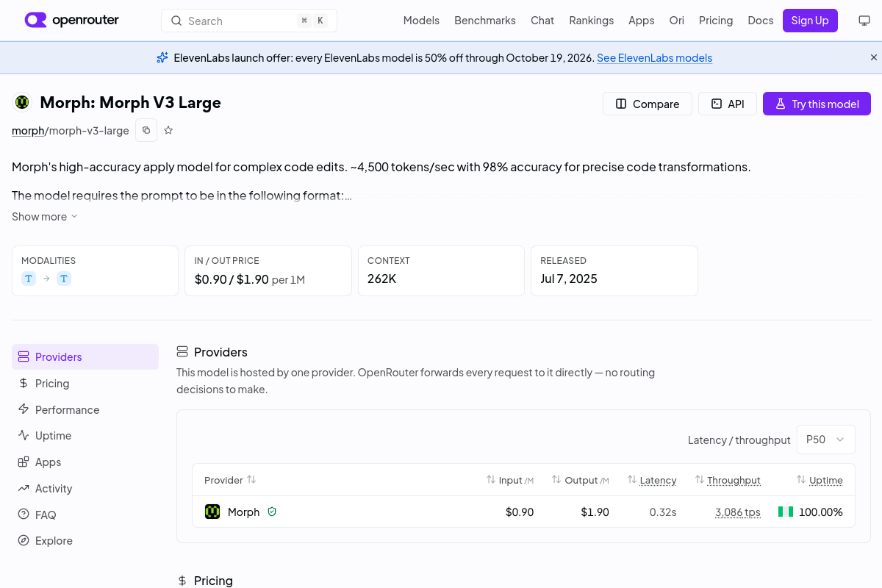Click the OpenRouter logo icon
The height and width of the screenshot is (588, 882).
pyautogui.click(x=35, y=20)
